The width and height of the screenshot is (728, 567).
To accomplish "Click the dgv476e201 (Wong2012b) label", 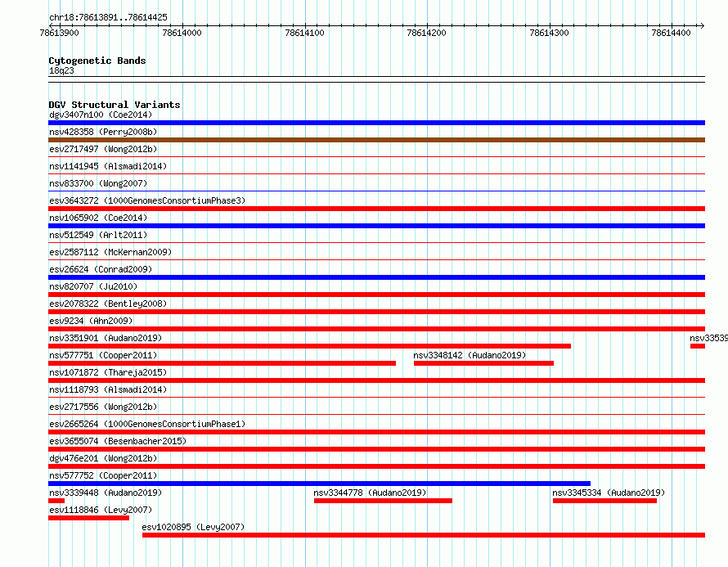I will [x=103, y=458].
